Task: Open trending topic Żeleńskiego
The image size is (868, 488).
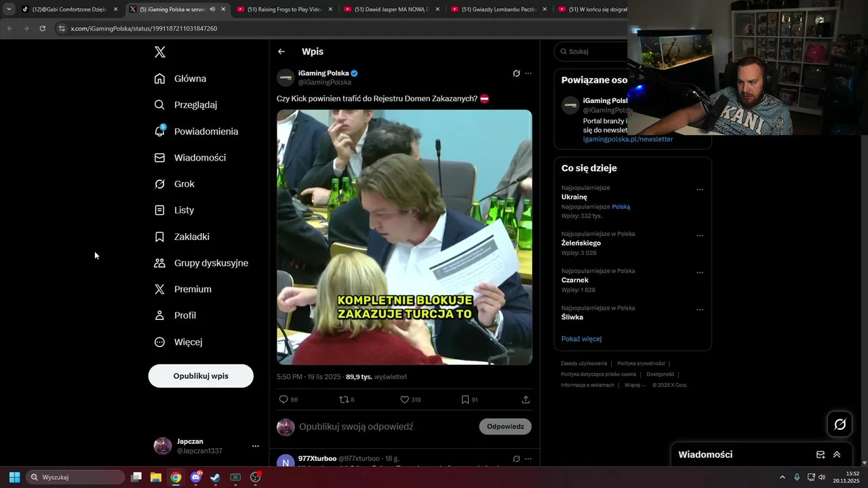Action: click(581, 243)
